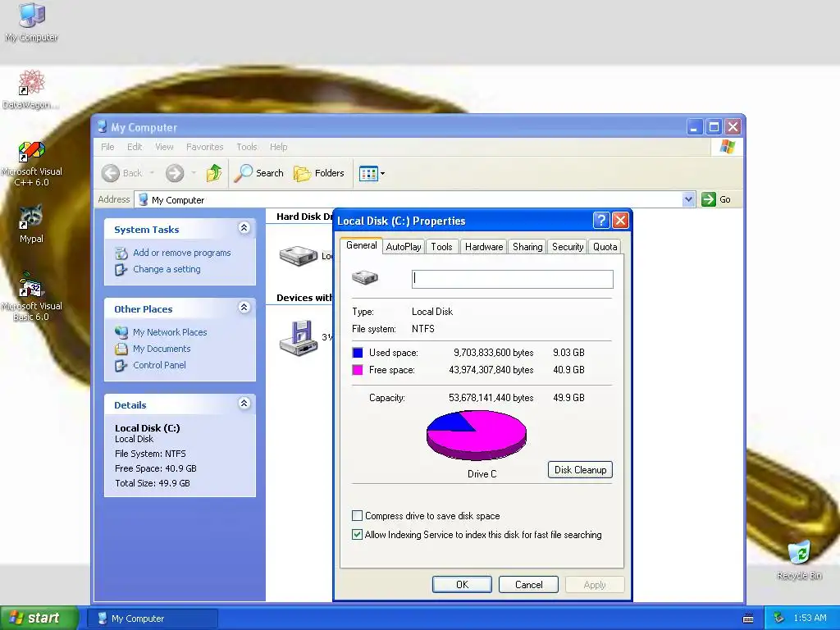Click Cancel in Properties dialog
This screenshot has width=840, height=630.
(x=529, y=584)
